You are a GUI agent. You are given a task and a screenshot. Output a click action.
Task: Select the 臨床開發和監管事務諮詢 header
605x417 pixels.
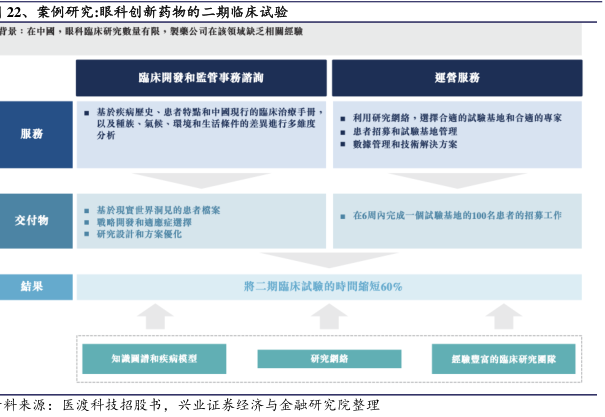click(201, 77)
